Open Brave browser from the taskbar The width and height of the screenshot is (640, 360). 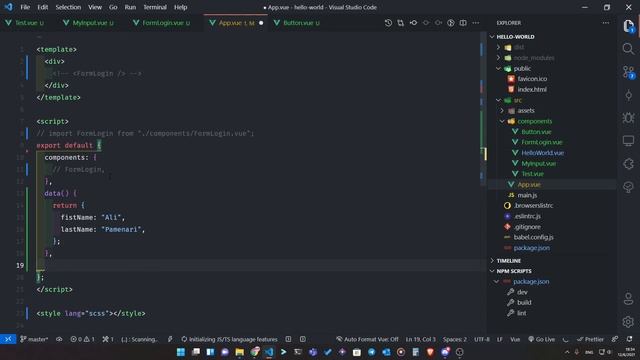tap(430, 352)
